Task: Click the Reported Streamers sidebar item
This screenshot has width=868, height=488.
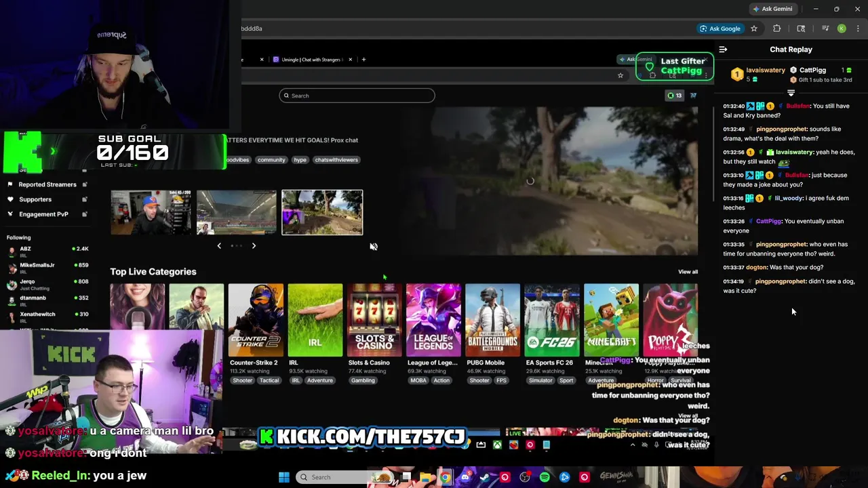Action: point(47,184)
